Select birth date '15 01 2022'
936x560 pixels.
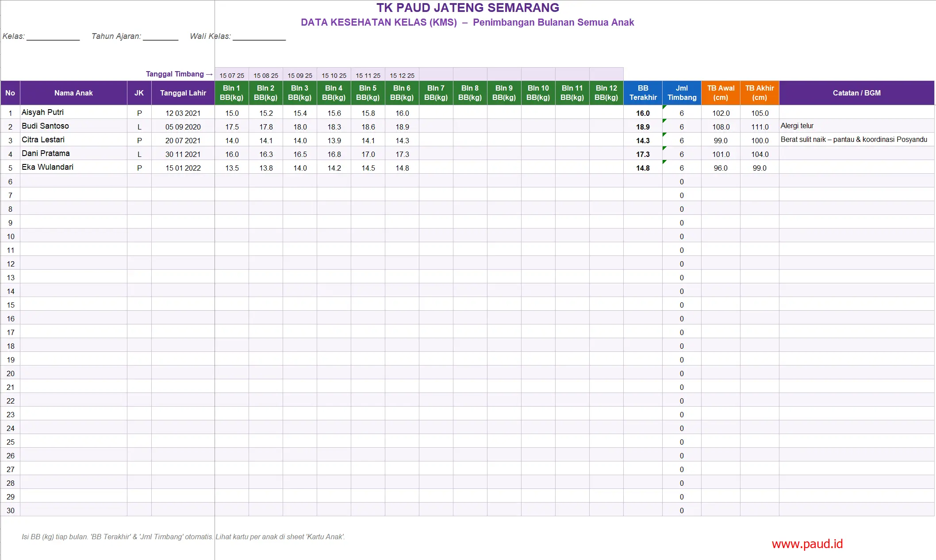[183, 168]
